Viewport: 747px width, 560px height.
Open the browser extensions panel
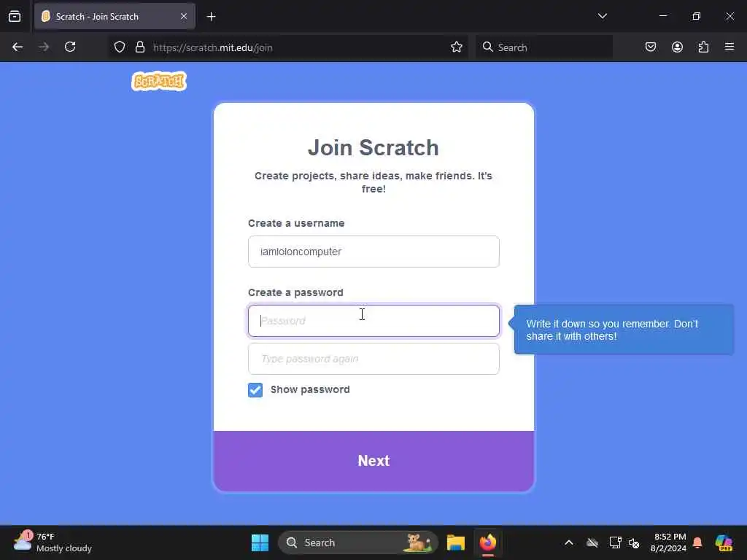click(x=703, y=47)
